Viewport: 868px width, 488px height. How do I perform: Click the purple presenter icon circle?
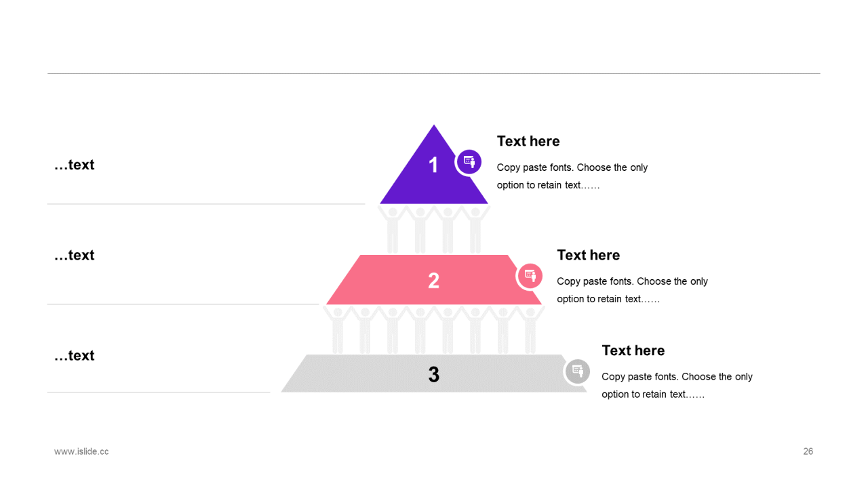tap(469, 162)
